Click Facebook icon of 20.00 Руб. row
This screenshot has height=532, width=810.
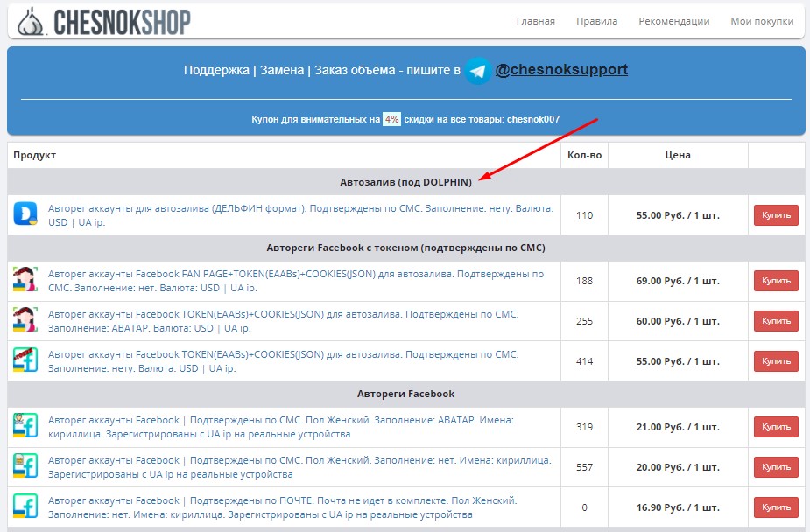[x=25, y=466]
